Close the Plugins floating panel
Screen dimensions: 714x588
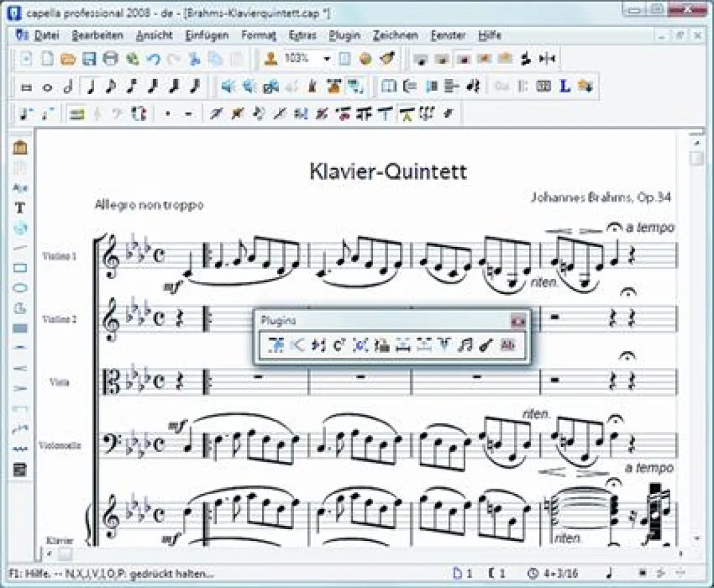[x=517, y=321]
